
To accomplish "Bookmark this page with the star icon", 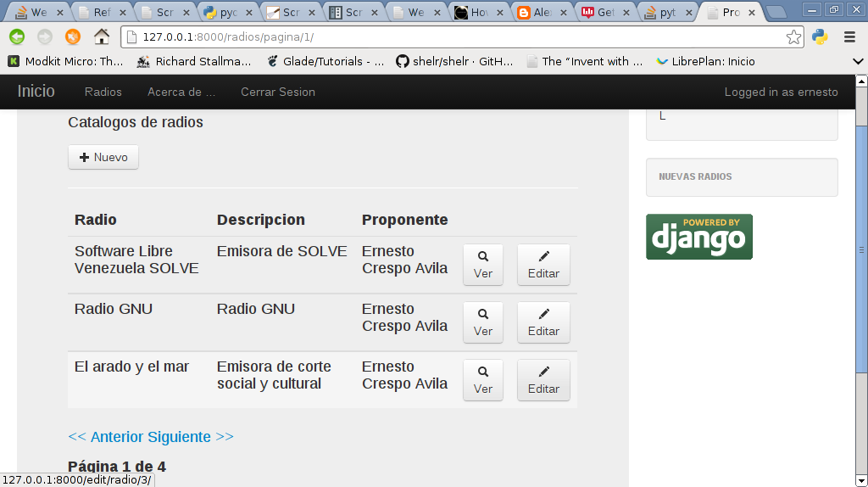I will pyautogui.click(x=793, y=36).
